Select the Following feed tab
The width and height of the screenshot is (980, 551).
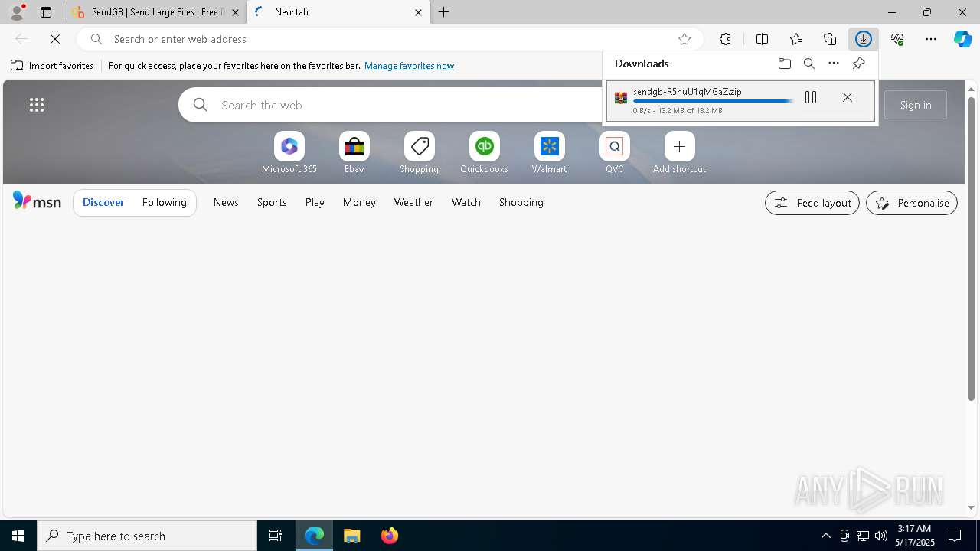[165, 203]
